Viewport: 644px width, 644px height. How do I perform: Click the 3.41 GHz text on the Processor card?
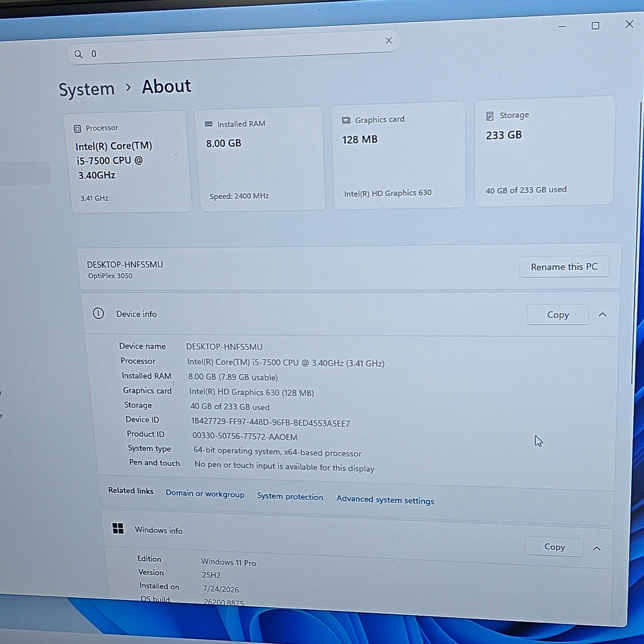coord(94,198)
